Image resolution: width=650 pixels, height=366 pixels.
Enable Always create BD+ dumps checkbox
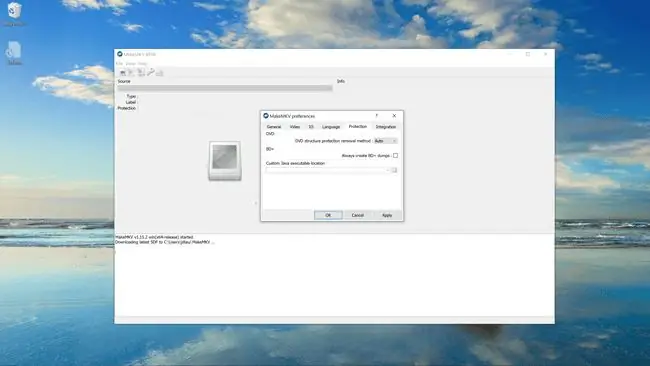click(x=395, y=155)
